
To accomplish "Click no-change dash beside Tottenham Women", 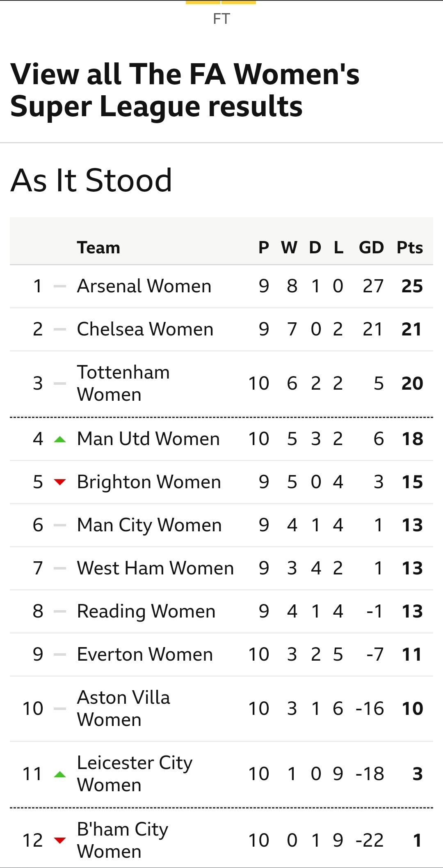I will (x=60, y=383).
